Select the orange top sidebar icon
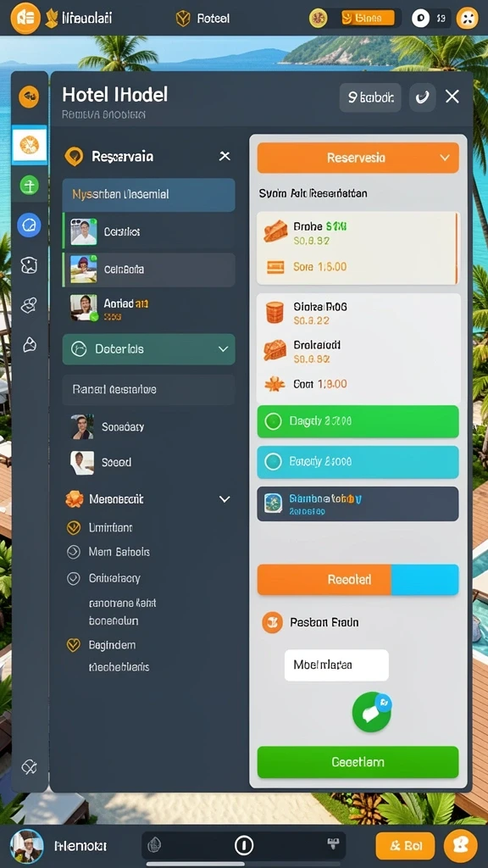This screenshot has height=868, width=488. click(29, 97)
